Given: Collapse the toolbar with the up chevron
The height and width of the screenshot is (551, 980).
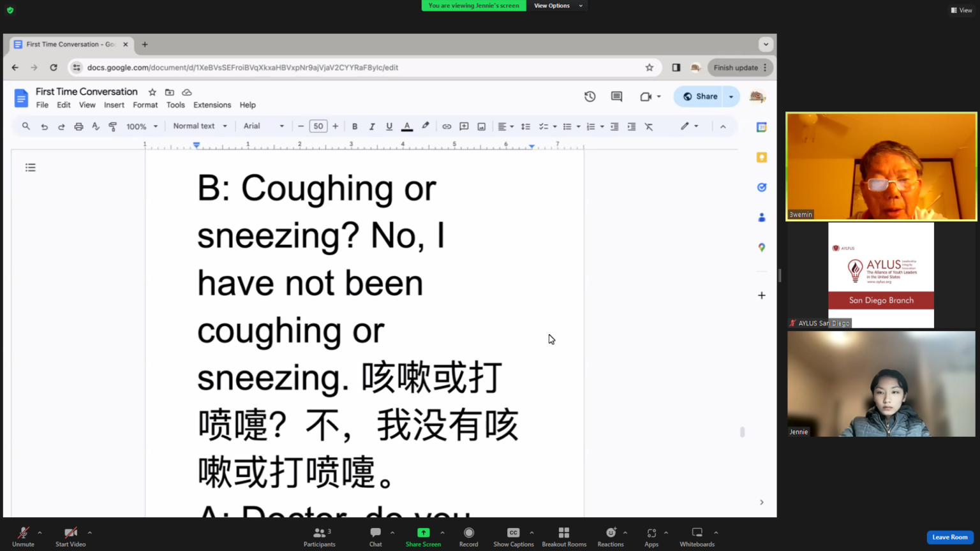Looking at the screenshot, I should [x=723, y=126].
